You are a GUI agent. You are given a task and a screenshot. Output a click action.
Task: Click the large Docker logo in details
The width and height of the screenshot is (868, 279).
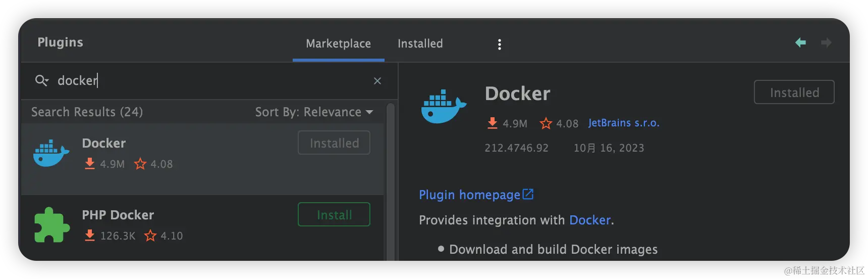pyautogui.click(x=443, y=106)
